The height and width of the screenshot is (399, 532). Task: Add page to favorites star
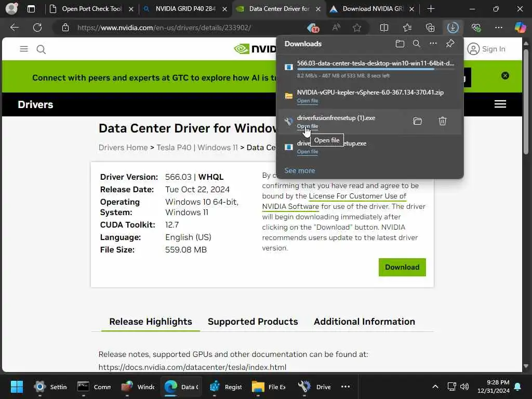pyautogui.click(x=356, y=28)
